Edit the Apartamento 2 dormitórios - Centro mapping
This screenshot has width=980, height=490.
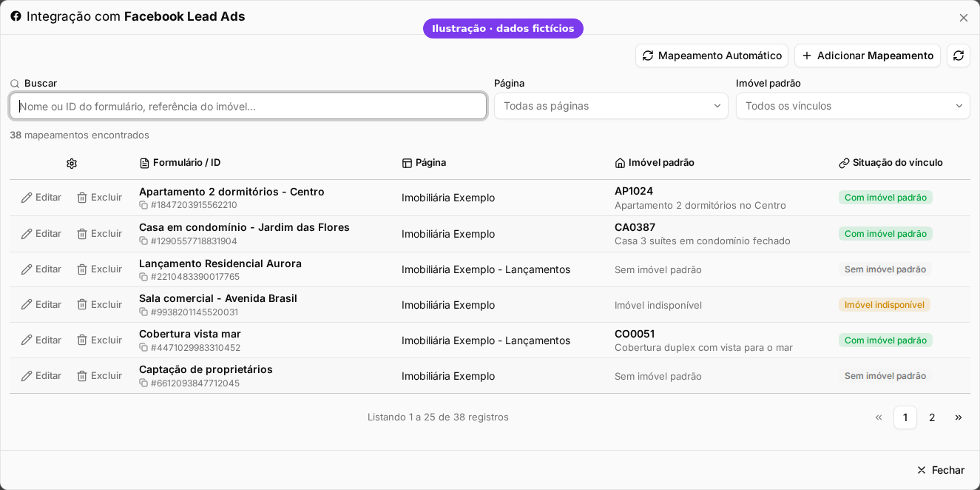pyautogui.click(x=41, y=198)
